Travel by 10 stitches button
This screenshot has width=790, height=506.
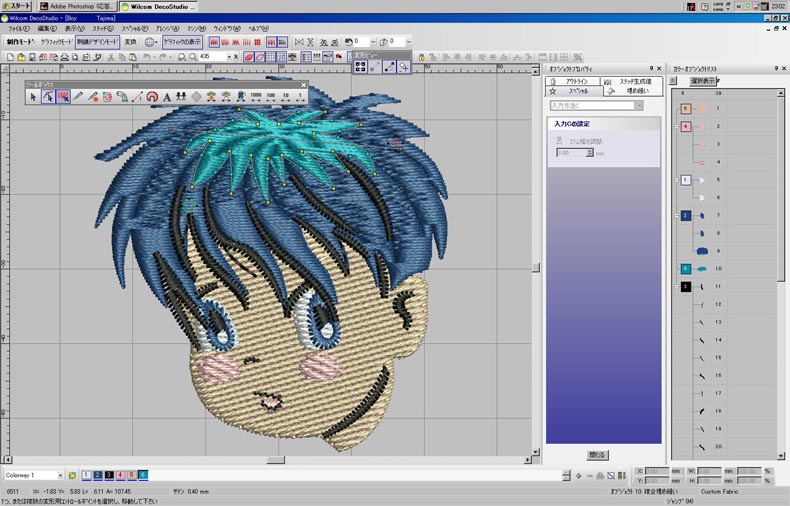(x=286, y=96)
